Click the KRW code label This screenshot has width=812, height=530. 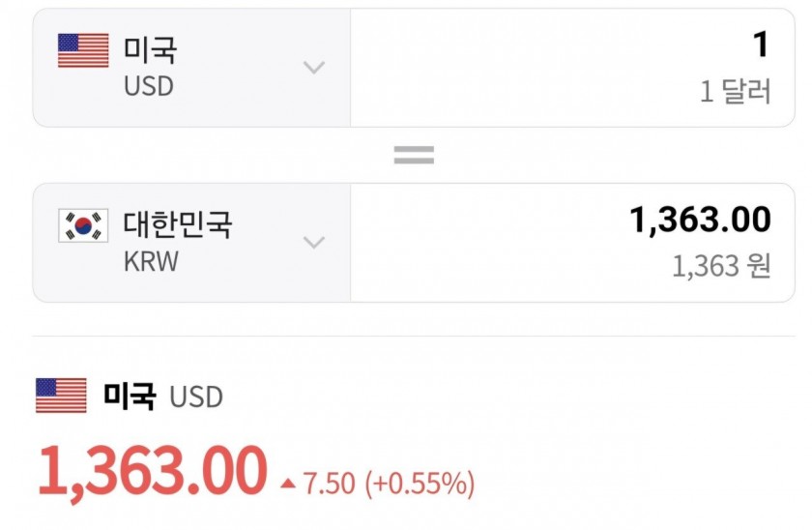(x=151, y=261)
